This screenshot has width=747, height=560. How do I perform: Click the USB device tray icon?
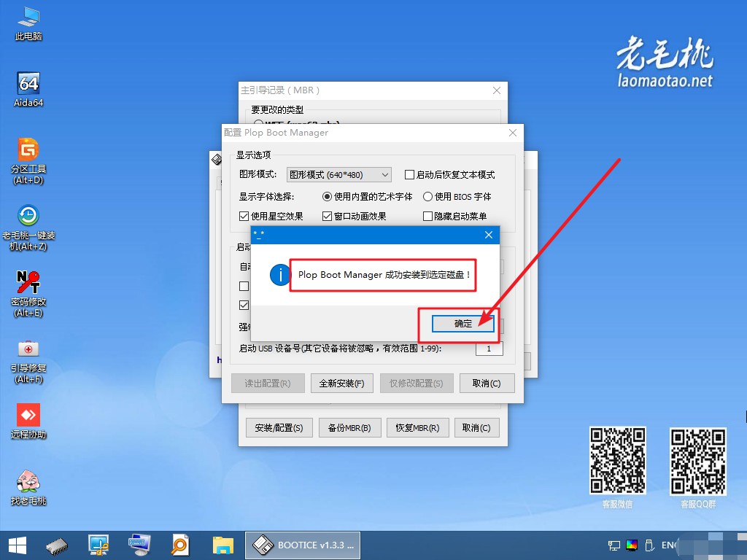tap(649, 545)
